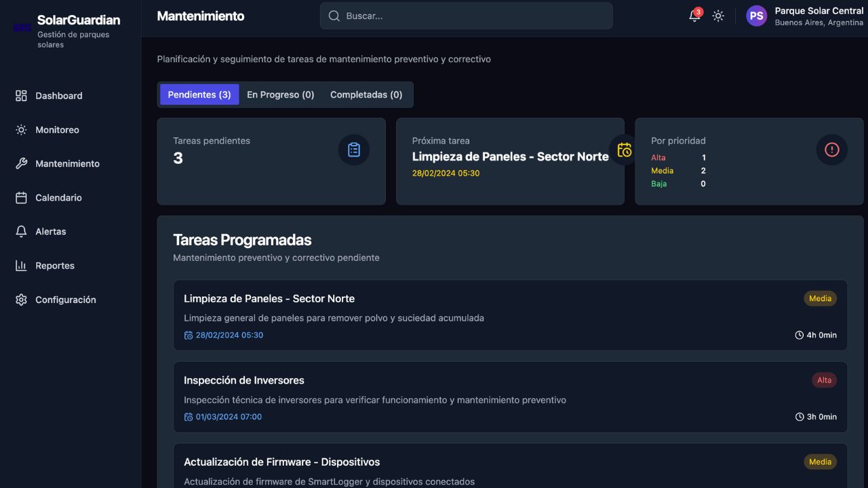Open Inspección de Inversores task
The height and width of the screenshot is (488, 868).
click(510, 397)
